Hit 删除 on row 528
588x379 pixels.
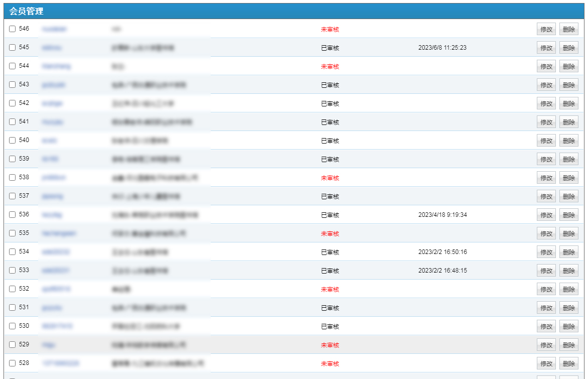click(568, 364)
